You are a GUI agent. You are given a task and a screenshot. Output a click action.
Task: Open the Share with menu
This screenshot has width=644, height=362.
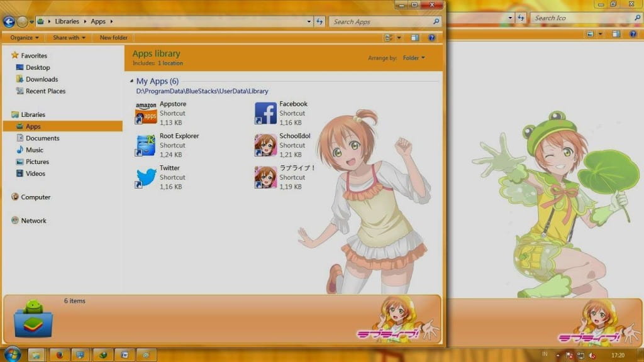[x=68, y=38]
